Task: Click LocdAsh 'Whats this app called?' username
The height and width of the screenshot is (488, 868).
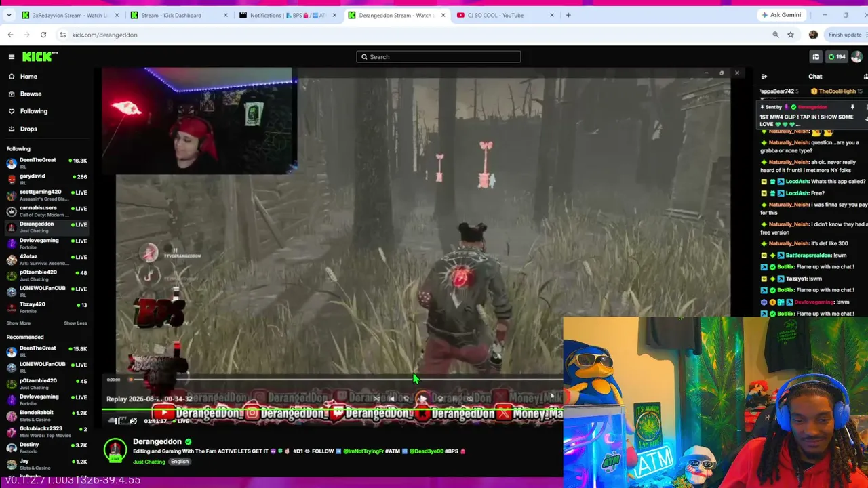Action: tap(797, 182)
